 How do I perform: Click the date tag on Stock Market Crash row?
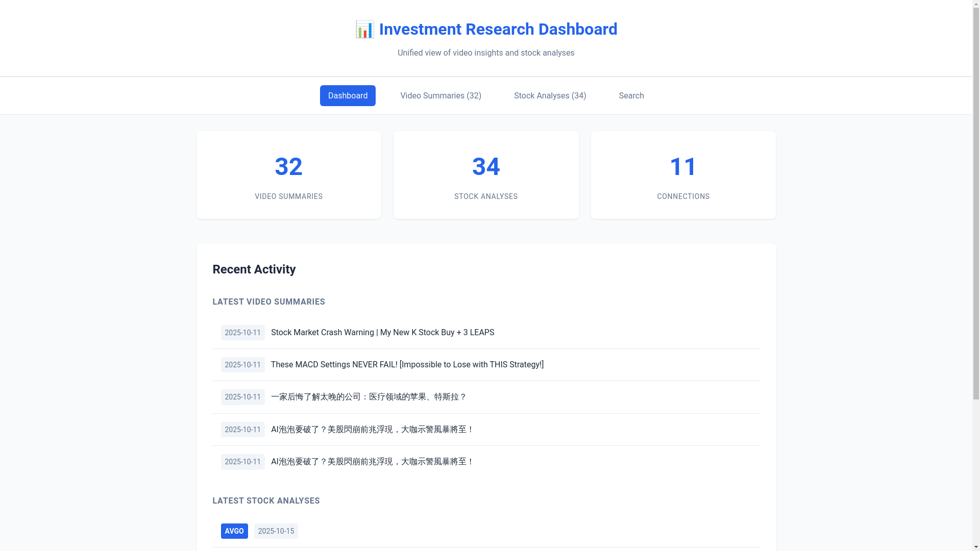[x=242, y=333]
